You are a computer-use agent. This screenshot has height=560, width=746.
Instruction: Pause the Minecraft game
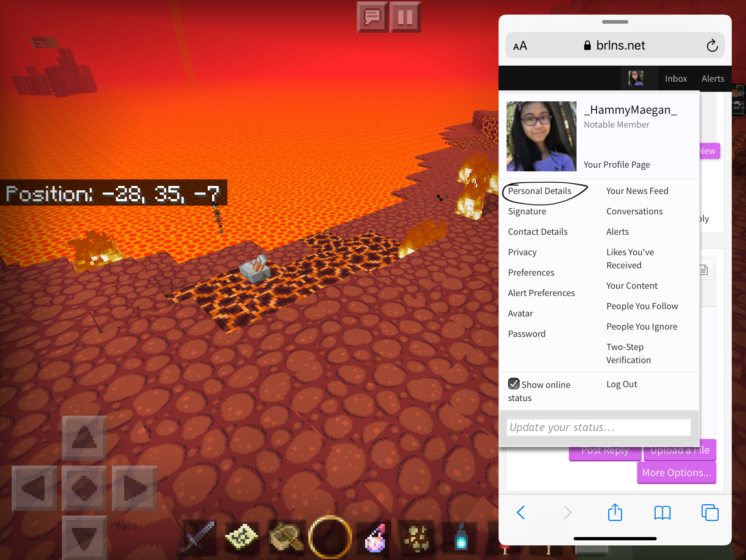(x=405, y=17)
